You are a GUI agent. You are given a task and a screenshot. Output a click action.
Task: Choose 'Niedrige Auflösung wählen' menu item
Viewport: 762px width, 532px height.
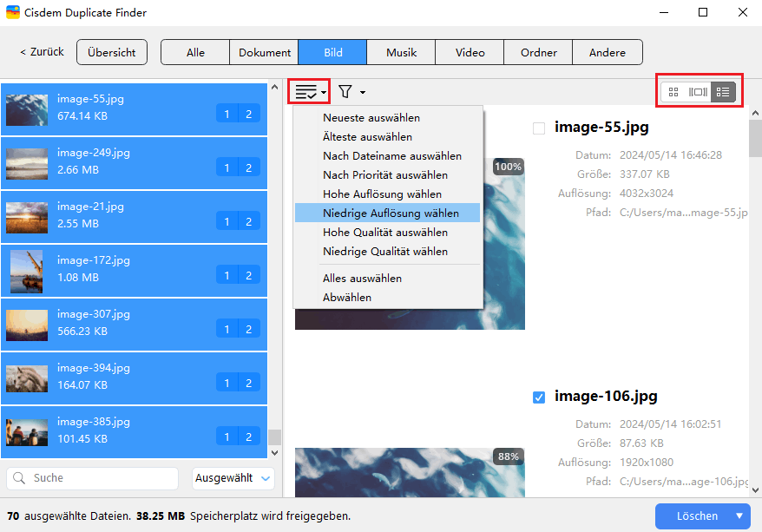pyautogui.click(x=391, y=213)
